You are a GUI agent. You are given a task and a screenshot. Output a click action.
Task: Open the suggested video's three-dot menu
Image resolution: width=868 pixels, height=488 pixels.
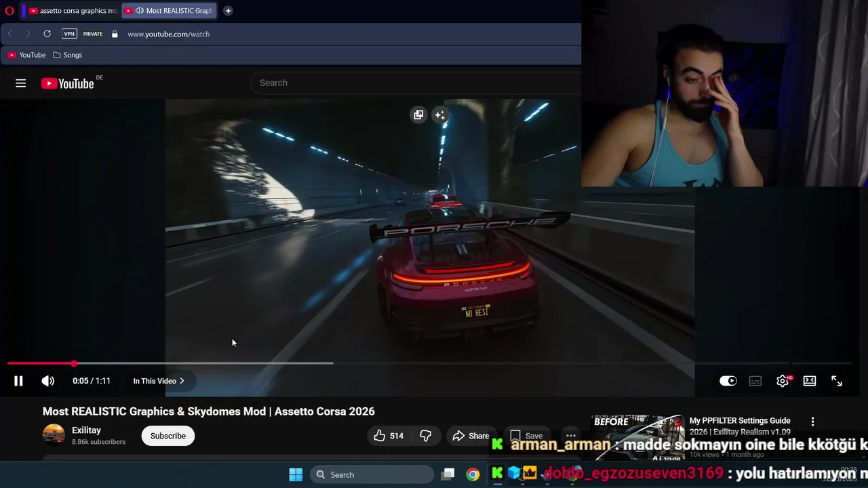click(x=812, y=422)
